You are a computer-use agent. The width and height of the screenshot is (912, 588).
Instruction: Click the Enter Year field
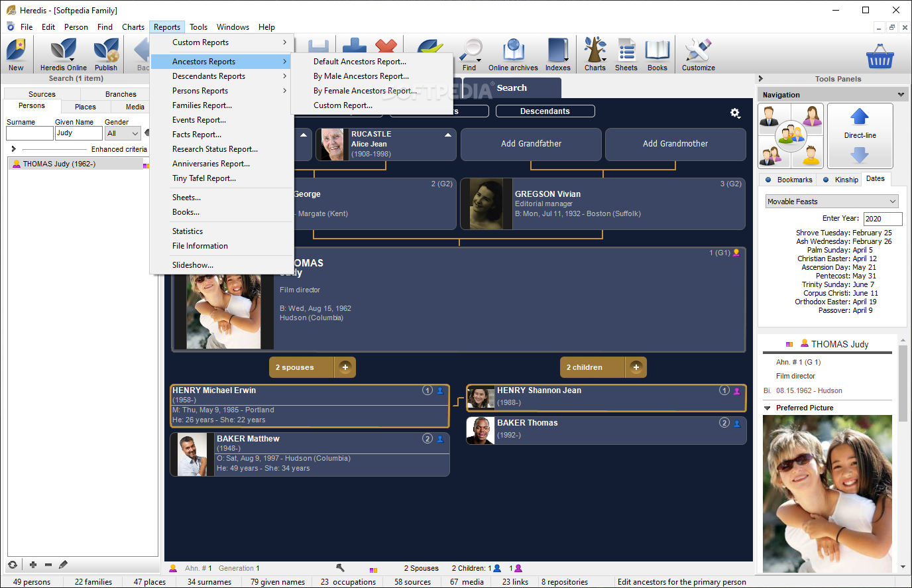pyautogui.click(x=883, y=219)
